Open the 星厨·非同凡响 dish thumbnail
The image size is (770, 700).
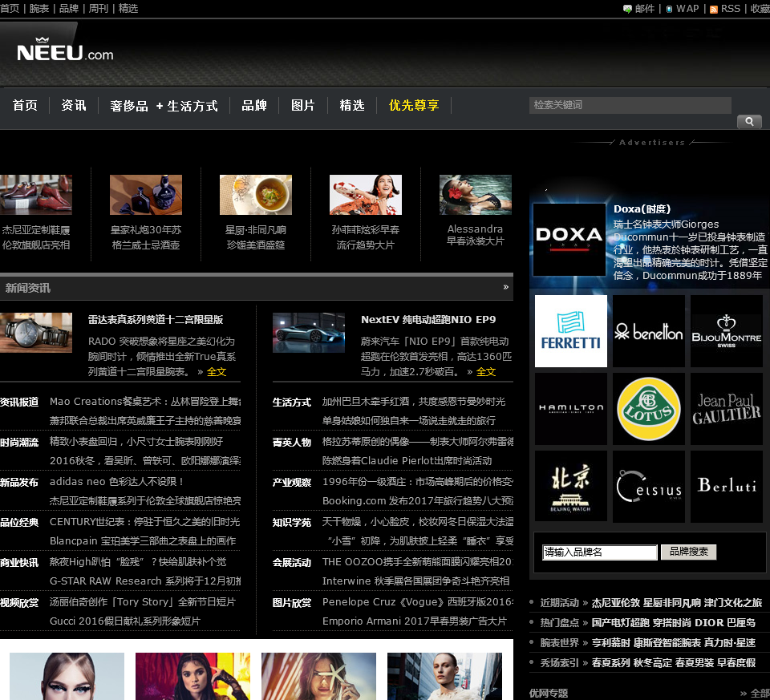[256, 195]
